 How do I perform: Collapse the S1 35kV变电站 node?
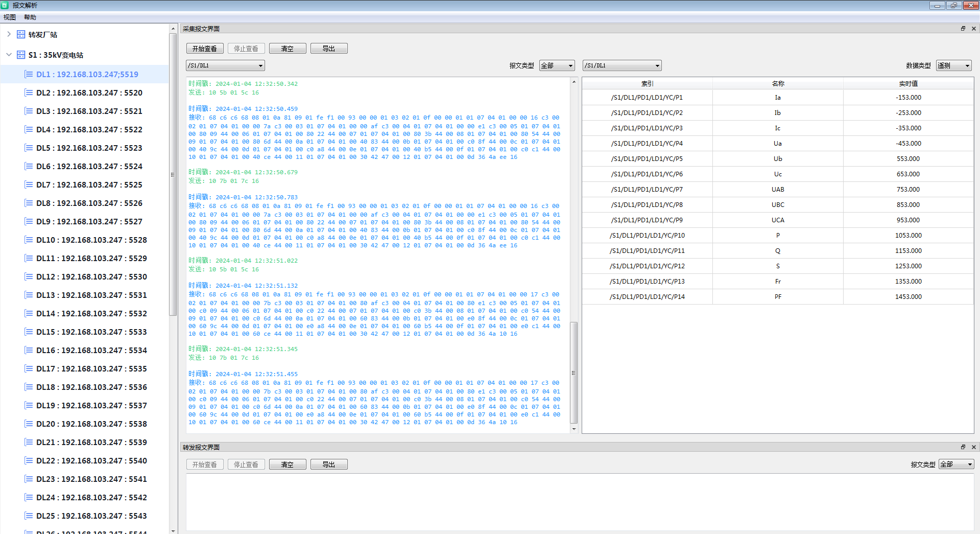(x=9, y=55)
